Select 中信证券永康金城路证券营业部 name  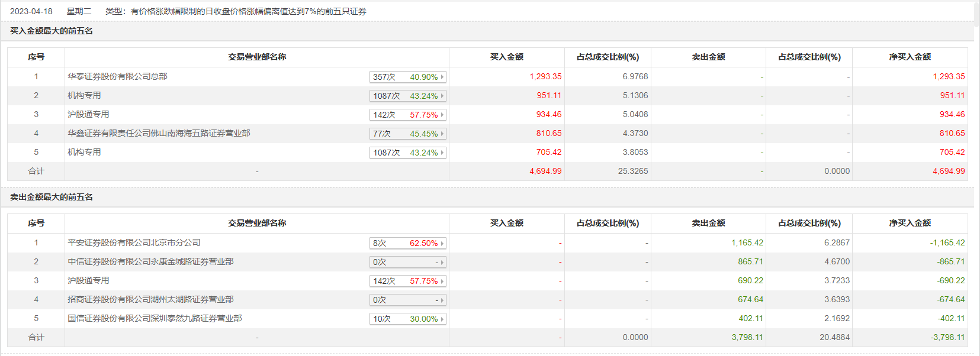[150, 261]
